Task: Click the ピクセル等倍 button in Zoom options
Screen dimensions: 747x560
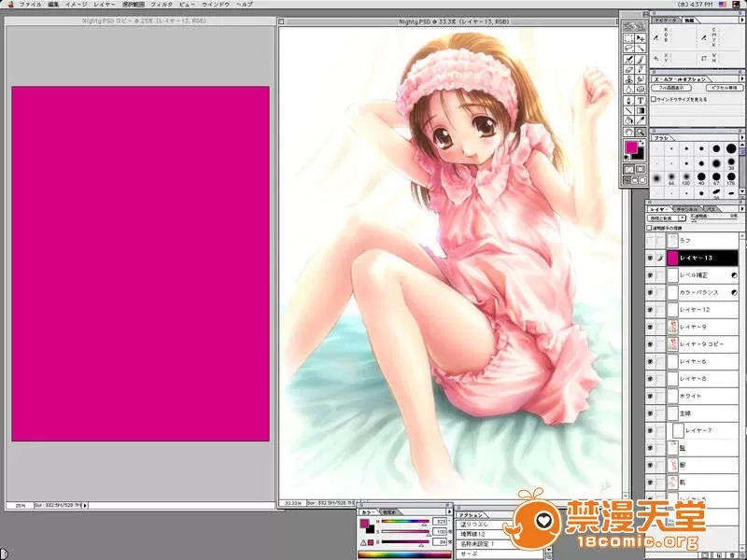Action: [724, 89]
